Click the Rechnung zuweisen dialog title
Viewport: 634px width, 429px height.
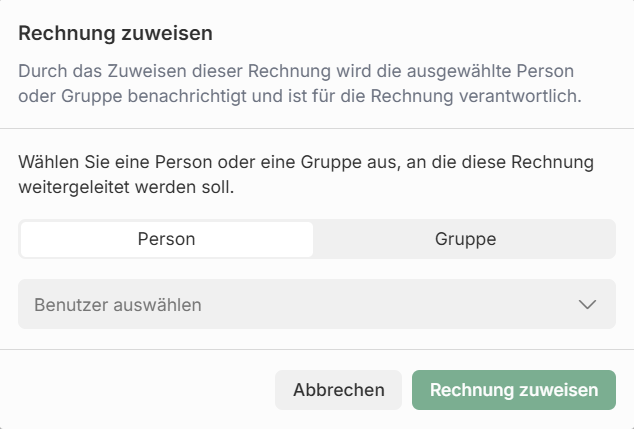coord(116,33)
